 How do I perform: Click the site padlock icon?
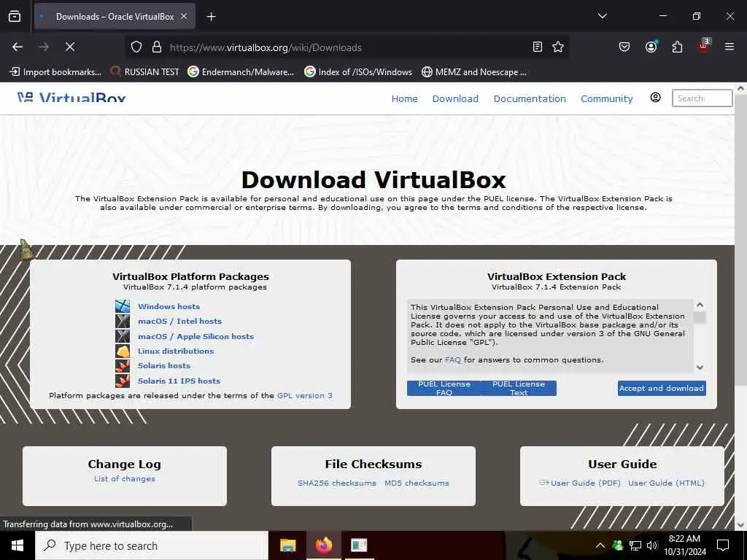coord(157,47)
